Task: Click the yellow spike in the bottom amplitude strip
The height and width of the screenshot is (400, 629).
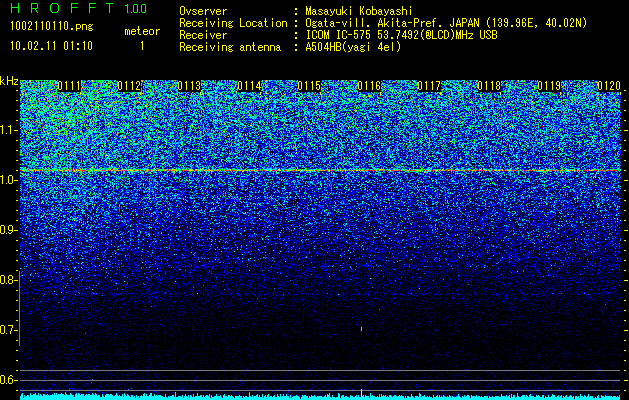Action: (361, 394)
